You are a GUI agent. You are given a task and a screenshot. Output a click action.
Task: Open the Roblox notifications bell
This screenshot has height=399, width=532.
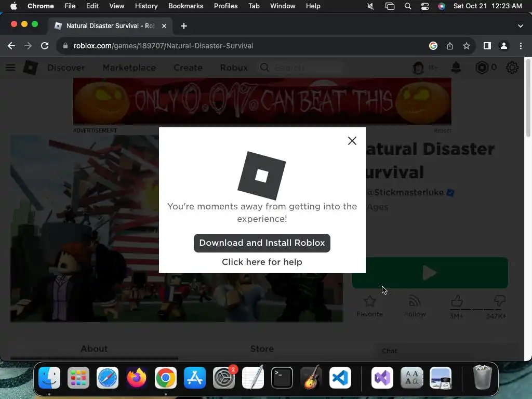(x=456, y=68)
